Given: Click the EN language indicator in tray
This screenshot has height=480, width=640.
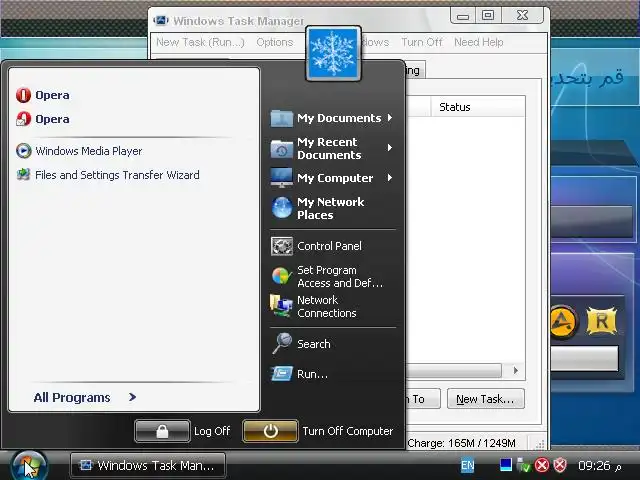Looking at the screenshot, I should tap(468, 465).
